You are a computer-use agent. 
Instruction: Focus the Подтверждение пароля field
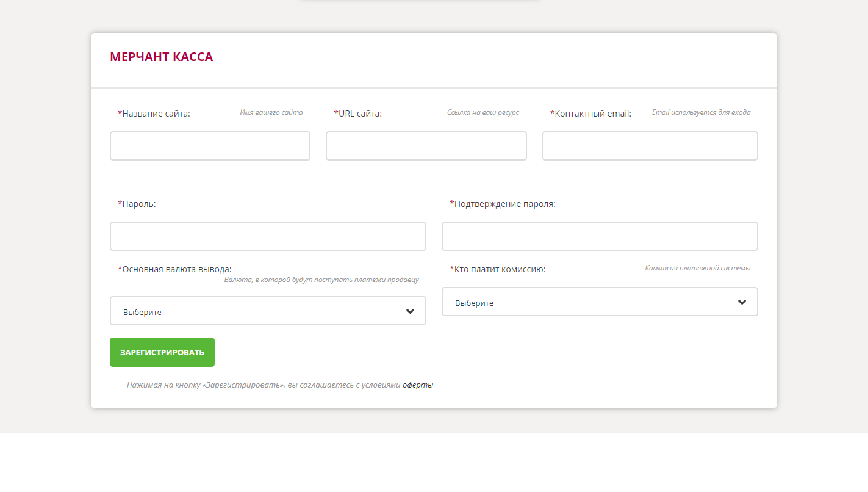600,236
